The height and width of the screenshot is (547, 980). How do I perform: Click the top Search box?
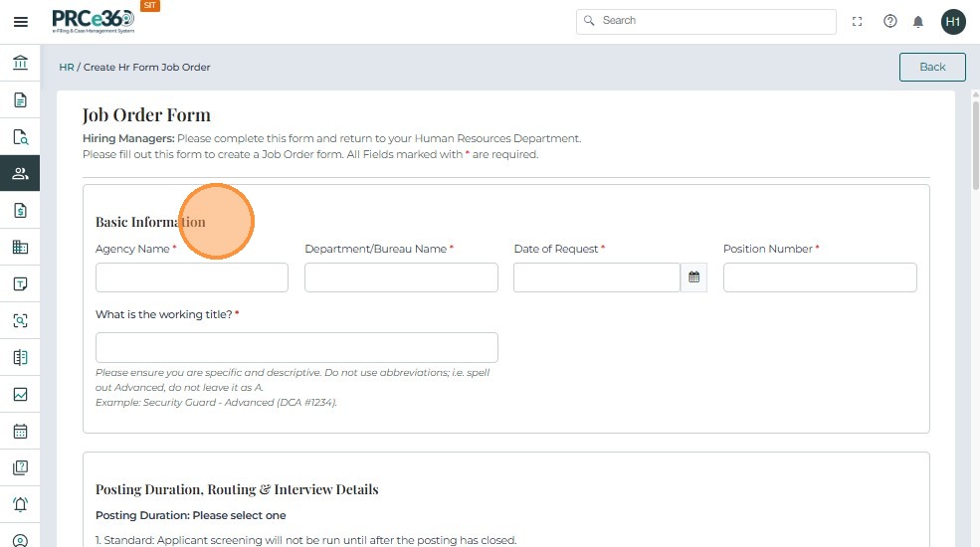[x=706, y=21]
